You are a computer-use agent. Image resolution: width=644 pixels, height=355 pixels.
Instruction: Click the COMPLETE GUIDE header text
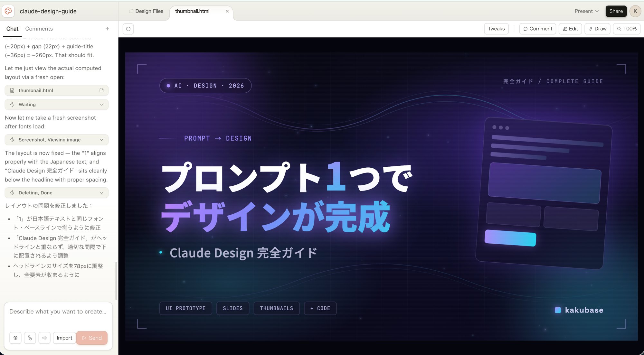(x=575, y=81)
